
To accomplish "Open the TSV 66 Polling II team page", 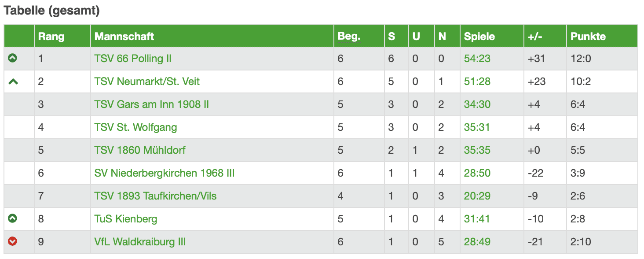I will (x=133, y=59).
